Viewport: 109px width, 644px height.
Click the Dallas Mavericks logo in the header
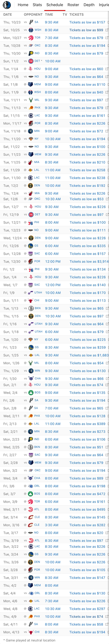pos(7,5)
